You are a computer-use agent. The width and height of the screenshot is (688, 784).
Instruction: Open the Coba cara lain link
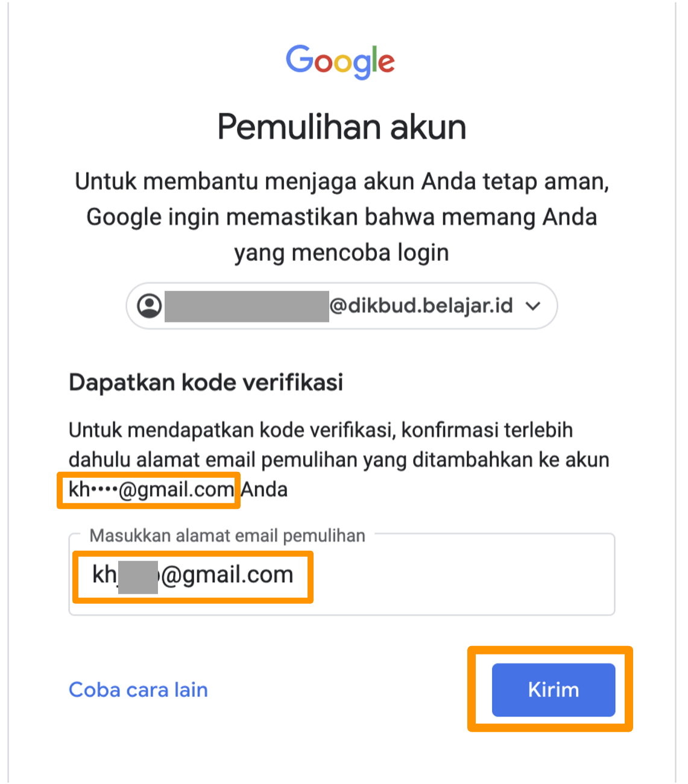[x=138, y=689]
